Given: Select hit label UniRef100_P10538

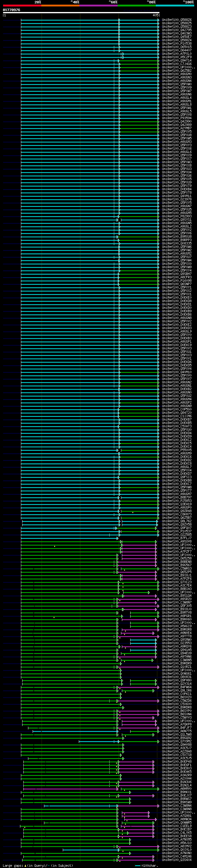Looking at the screenshot, I should 177,43.
